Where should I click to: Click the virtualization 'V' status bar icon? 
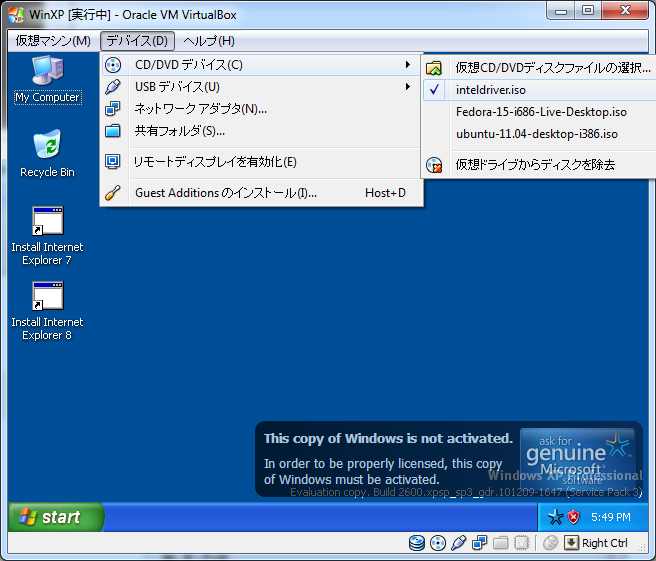click(521, 543)
